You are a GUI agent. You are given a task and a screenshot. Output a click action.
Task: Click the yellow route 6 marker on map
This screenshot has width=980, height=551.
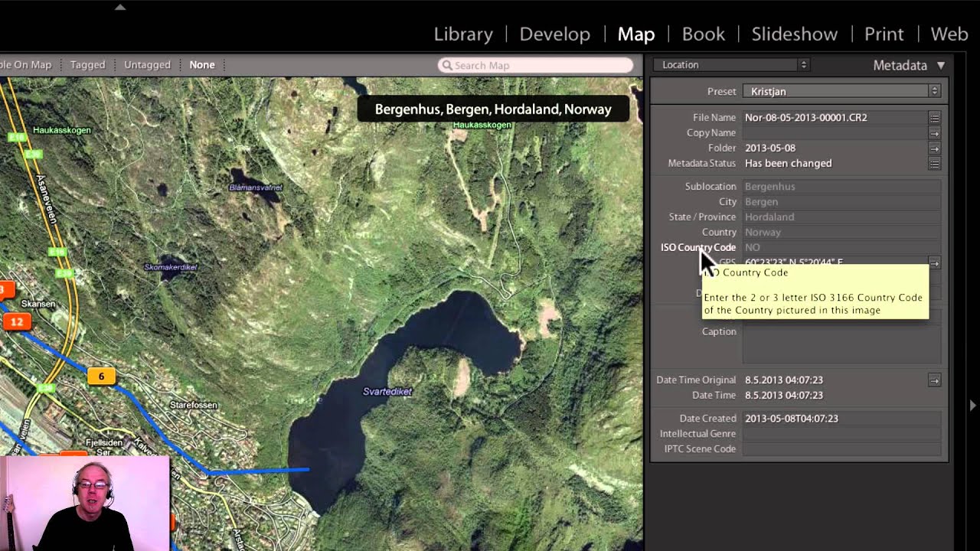101,377
